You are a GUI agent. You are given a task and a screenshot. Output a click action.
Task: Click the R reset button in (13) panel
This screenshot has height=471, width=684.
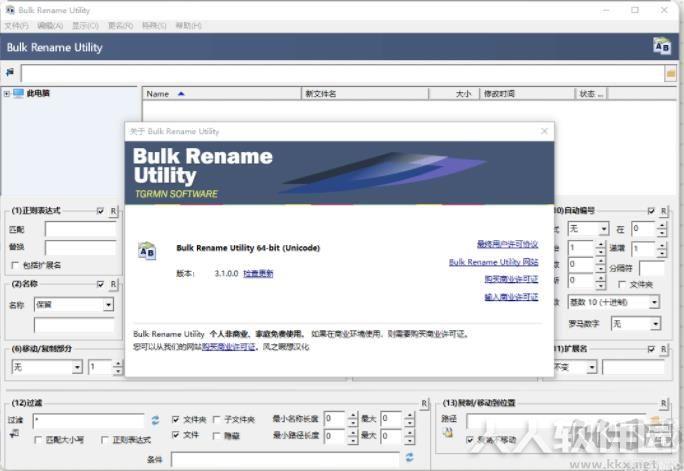pos(663,403)
